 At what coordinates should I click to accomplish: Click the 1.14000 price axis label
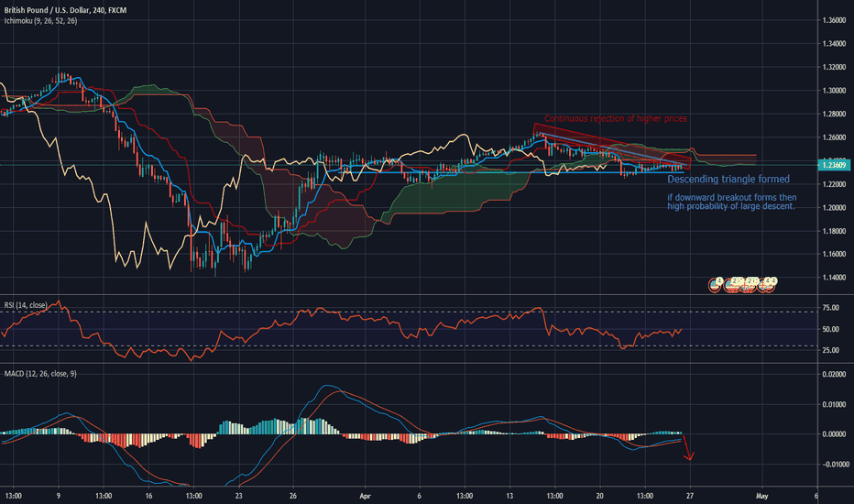pos(834,278)
